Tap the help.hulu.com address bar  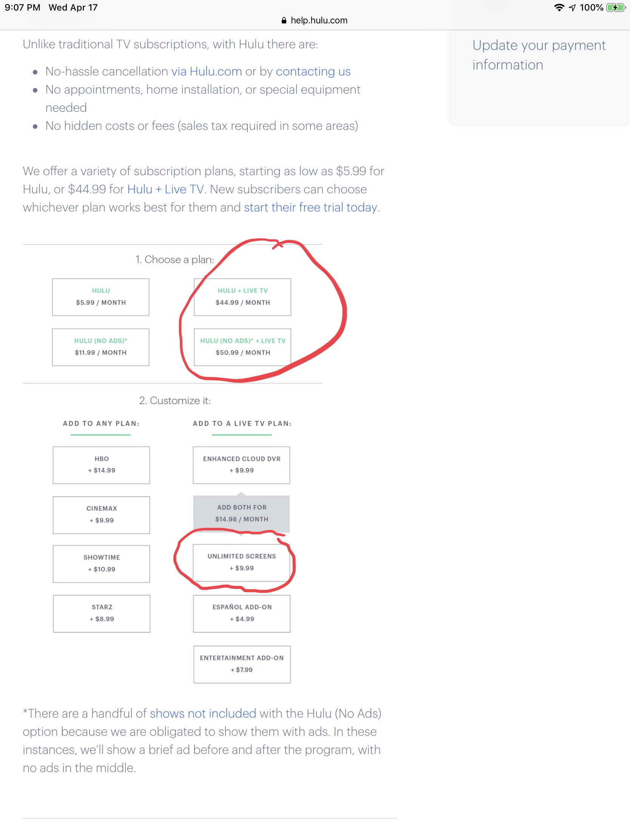tap(318, 20)
